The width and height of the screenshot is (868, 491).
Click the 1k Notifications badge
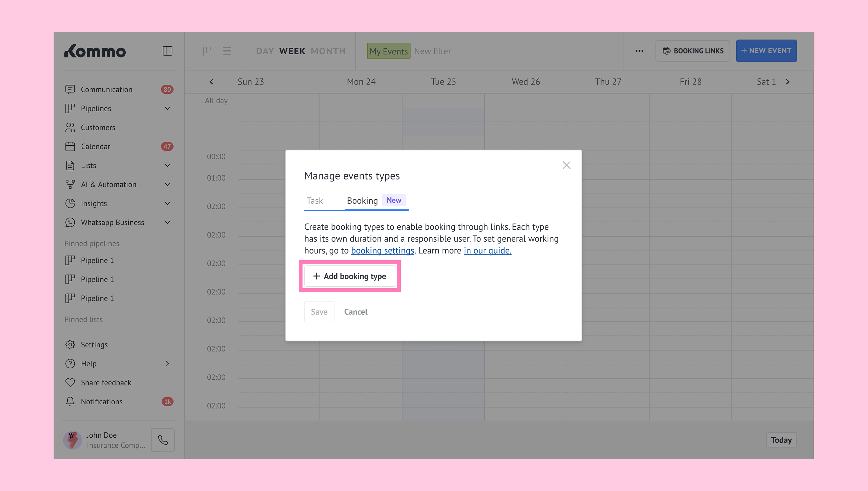[x=168, y=402]
